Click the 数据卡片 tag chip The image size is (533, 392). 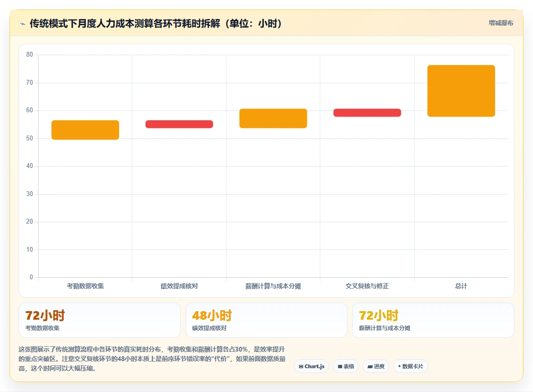pos(411,366)
